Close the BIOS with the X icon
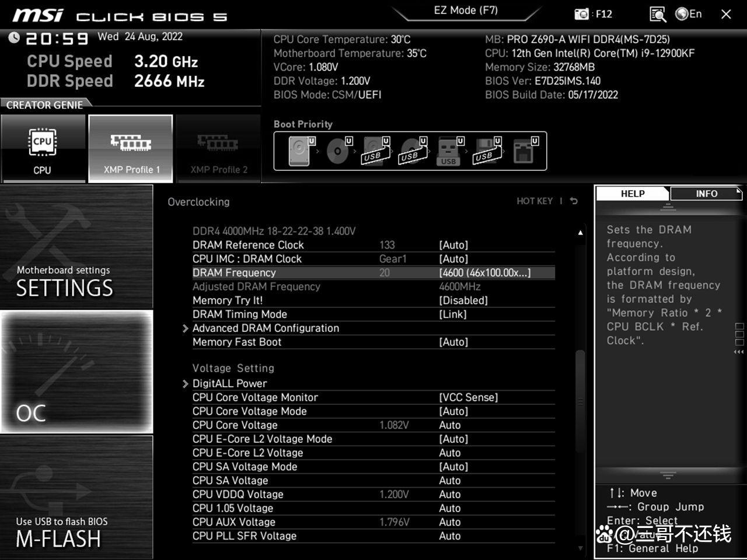 pos(726,14)
